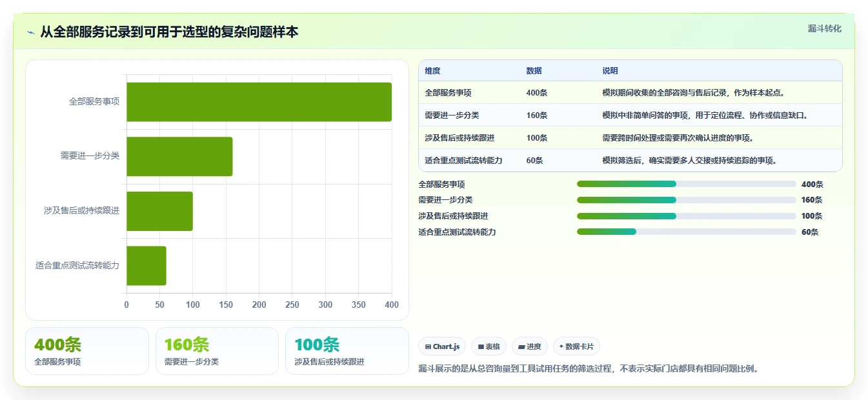The width and height of the screenshot is (868, 400).
Task: Click the 说明 column header
Action: click(610, 71)
